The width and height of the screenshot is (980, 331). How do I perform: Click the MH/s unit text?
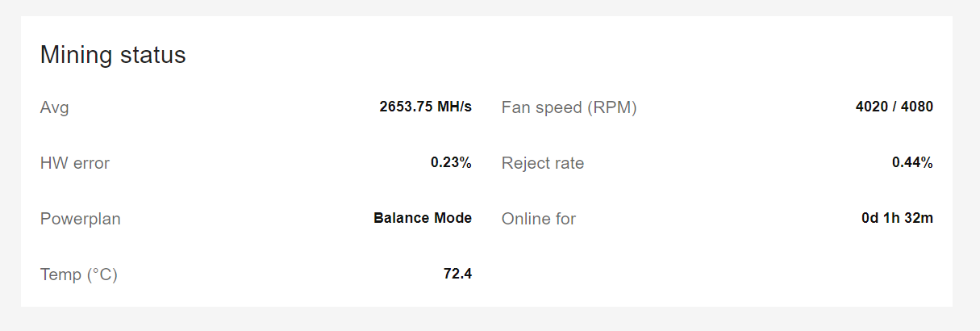[x=454, y=107]
